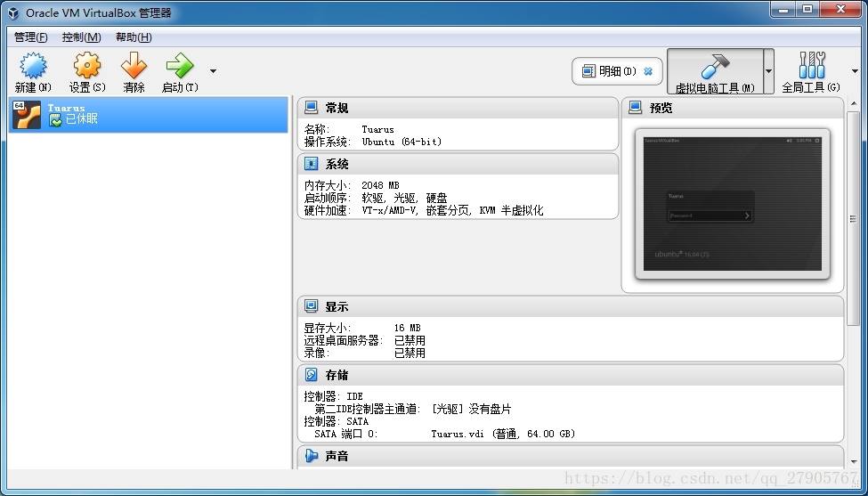Open the dropdown arrow next to 启动
The height and width of the screenshot is (496, 868).
[x=213, y=71]
